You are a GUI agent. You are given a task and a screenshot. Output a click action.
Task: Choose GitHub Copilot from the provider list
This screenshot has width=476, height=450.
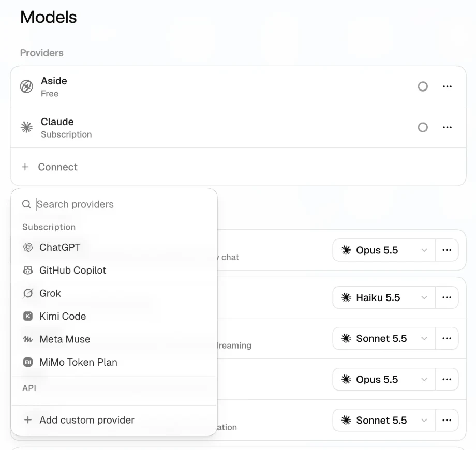coord(114,271)
